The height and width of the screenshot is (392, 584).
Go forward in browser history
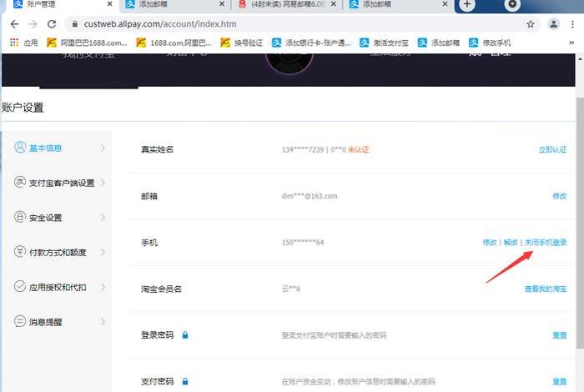click(x=33, y=24)
